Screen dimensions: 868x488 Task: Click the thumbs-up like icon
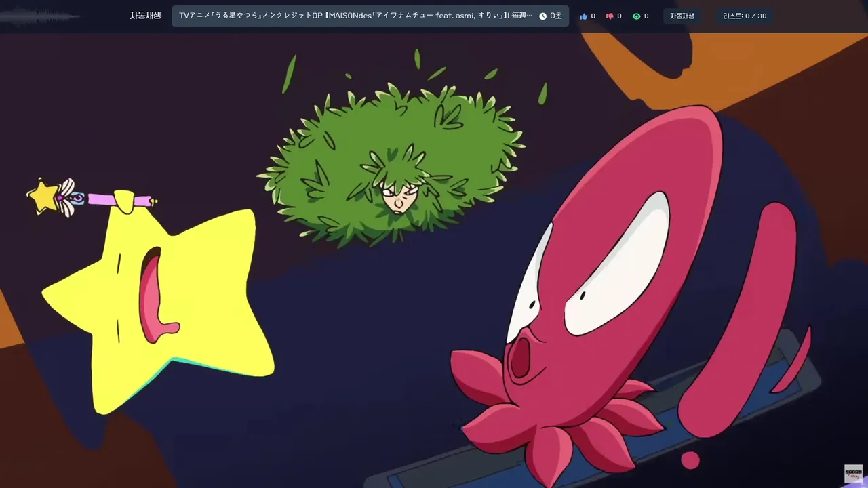pos(583,16)
